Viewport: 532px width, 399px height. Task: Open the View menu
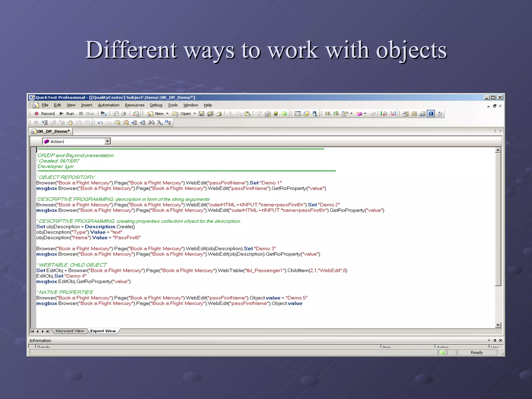point(71,105)
